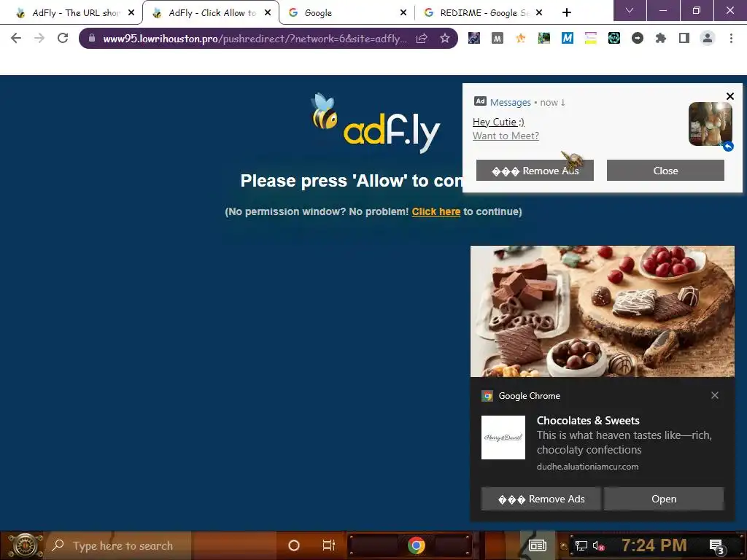
Task: Reload the current page
Action: 63,38
